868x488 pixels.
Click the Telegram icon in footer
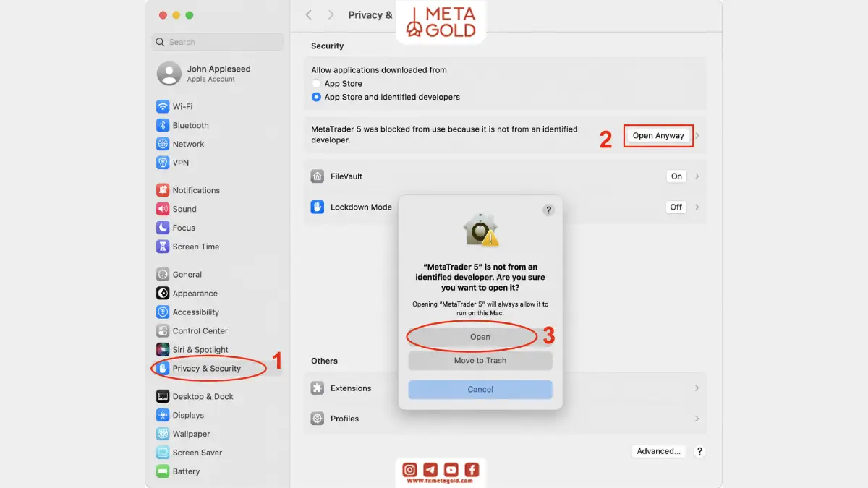coord(430,469)
